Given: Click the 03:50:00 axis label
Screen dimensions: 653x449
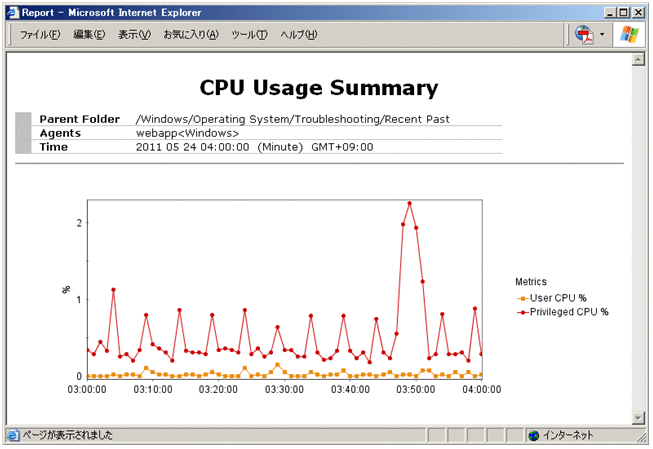Looking at the screenshot, I should (416, 390).
